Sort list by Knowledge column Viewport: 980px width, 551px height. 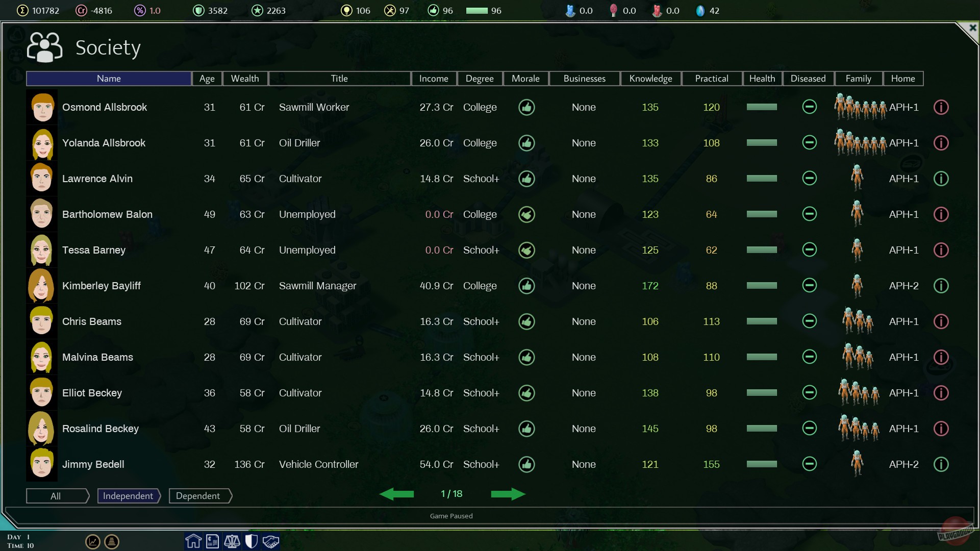tap(650, 79)
